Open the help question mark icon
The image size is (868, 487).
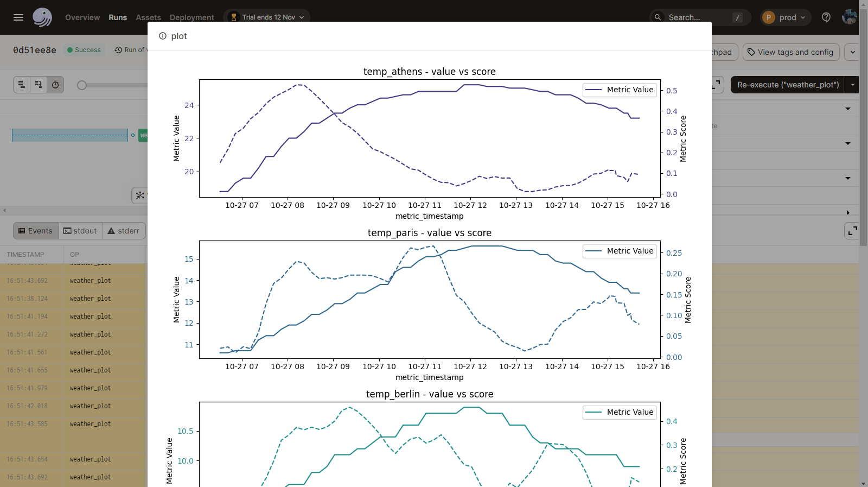tap(826, 17)
